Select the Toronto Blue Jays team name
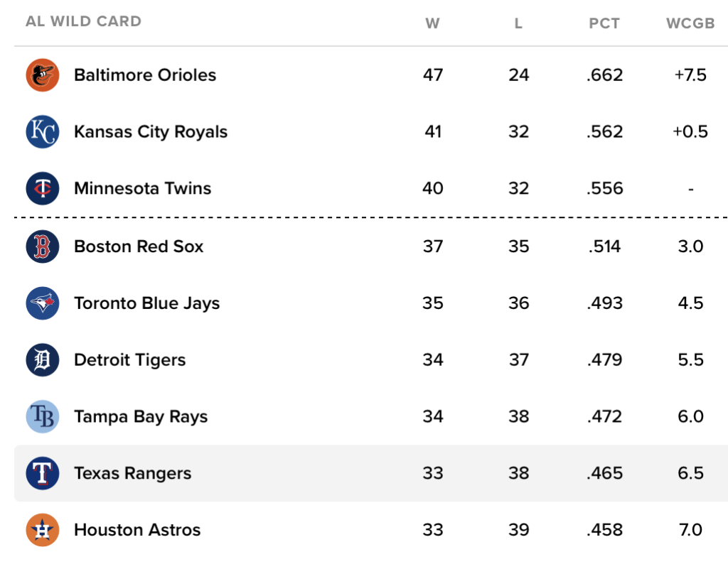The height and width of the screenshot is (564, 728). (x=147, y=303)
